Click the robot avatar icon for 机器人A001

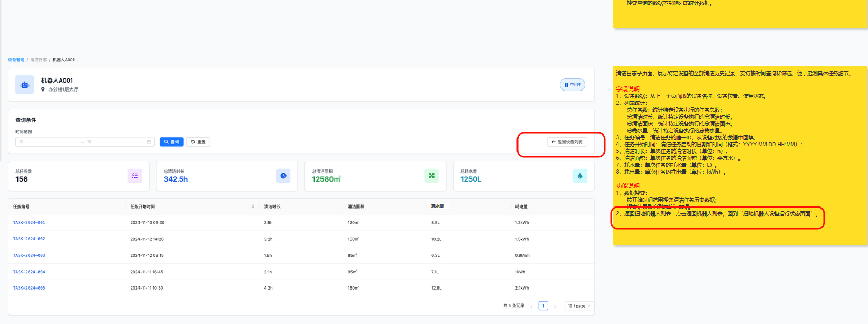25,85
